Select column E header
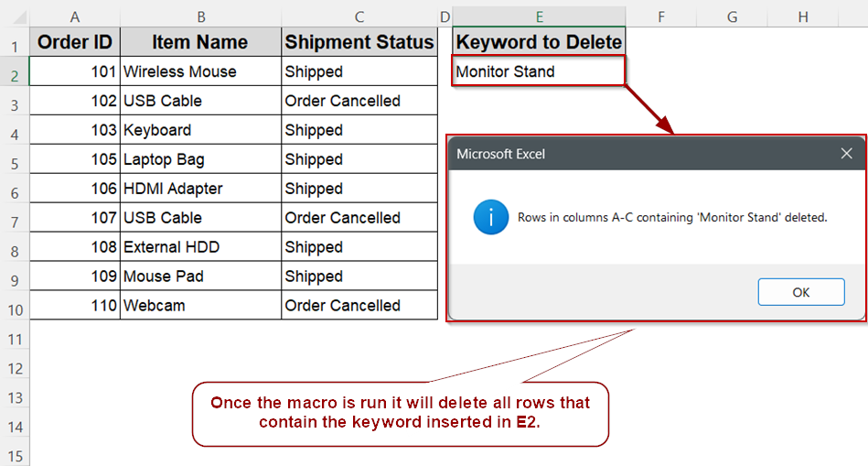Viewport: 868px width, 466px height. tap(539, 17)
